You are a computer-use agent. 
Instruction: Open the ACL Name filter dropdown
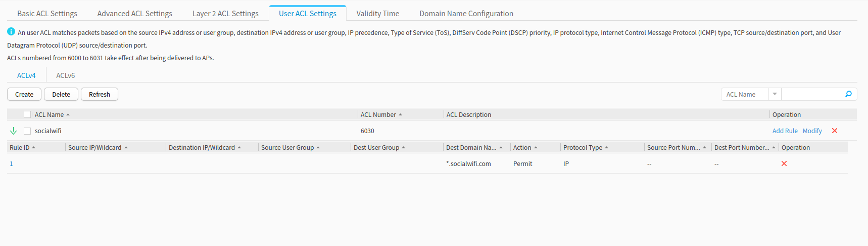tap(775, 94)
